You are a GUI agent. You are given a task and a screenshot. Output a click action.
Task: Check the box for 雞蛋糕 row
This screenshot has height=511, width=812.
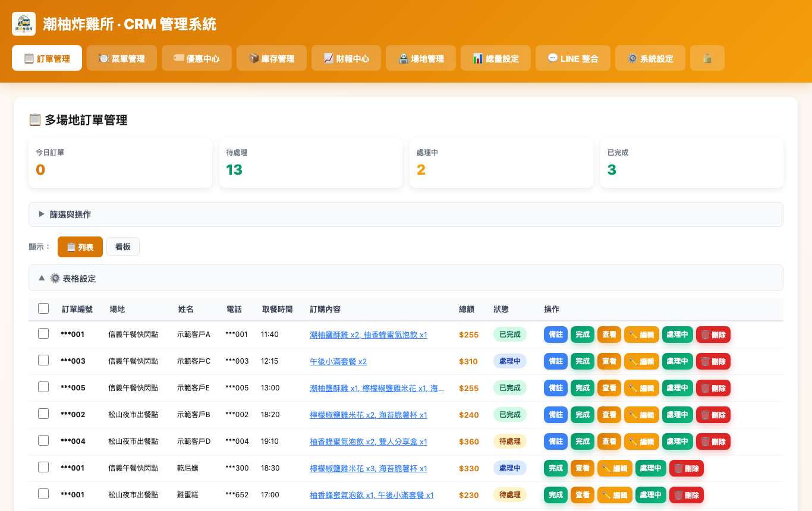pyautogui.click(x=43, y=494)
